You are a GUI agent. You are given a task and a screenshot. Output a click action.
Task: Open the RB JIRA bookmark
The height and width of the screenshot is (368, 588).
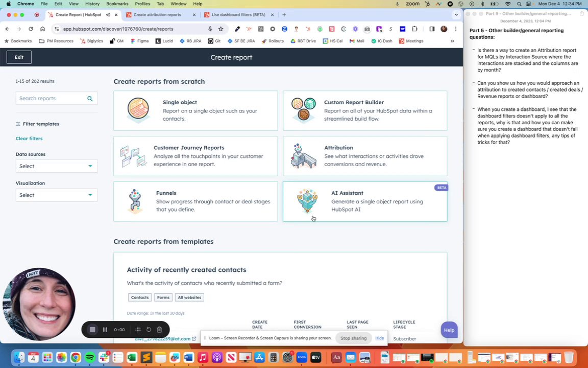click(190, 41)
